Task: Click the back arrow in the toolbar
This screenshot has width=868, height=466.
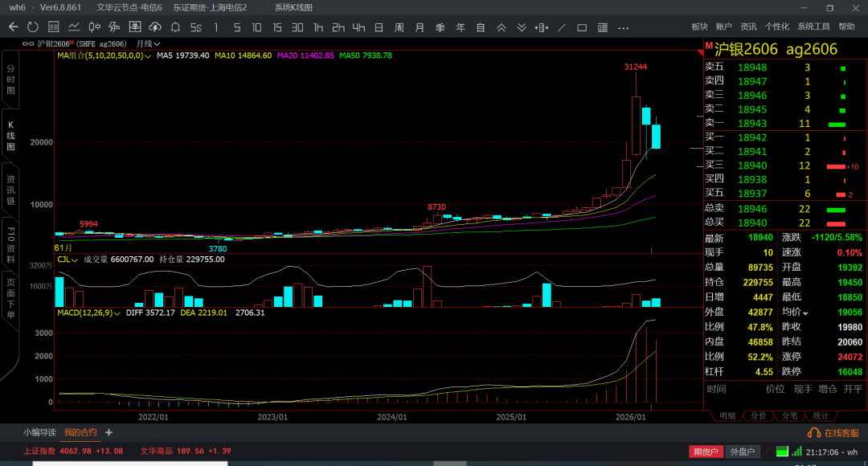Action: [13, 27]
